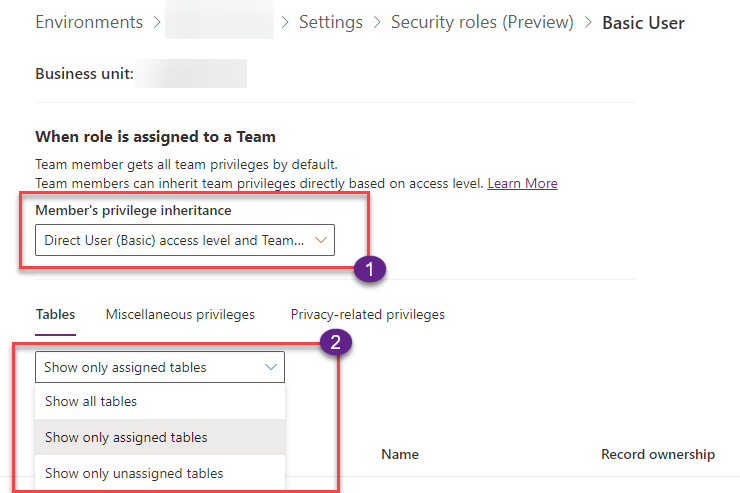Click the Record ownership column header
Viewport: 740px width, 493px height.
point(658,454)
